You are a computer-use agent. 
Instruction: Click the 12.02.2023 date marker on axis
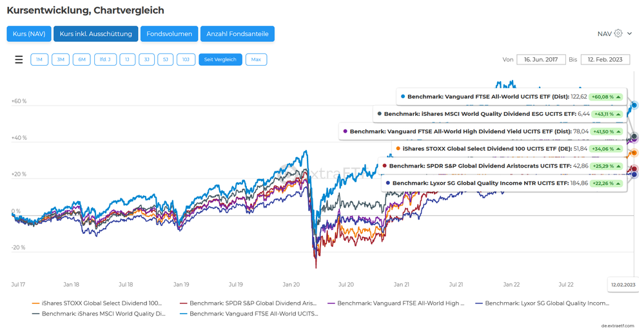click(623, 284)
